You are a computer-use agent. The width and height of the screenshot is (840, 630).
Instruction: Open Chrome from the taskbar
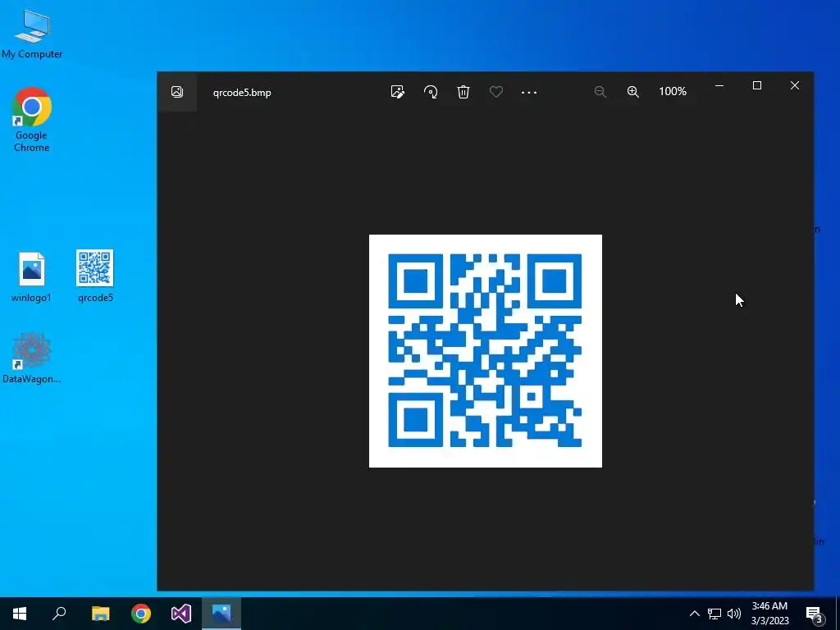(141, 614)
